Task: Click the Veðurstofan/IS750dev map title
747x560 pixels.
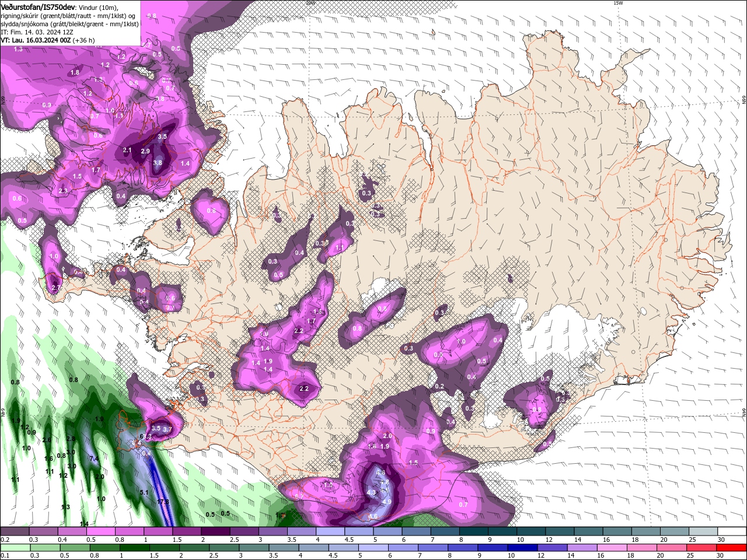Action: (x=37, y=6)
